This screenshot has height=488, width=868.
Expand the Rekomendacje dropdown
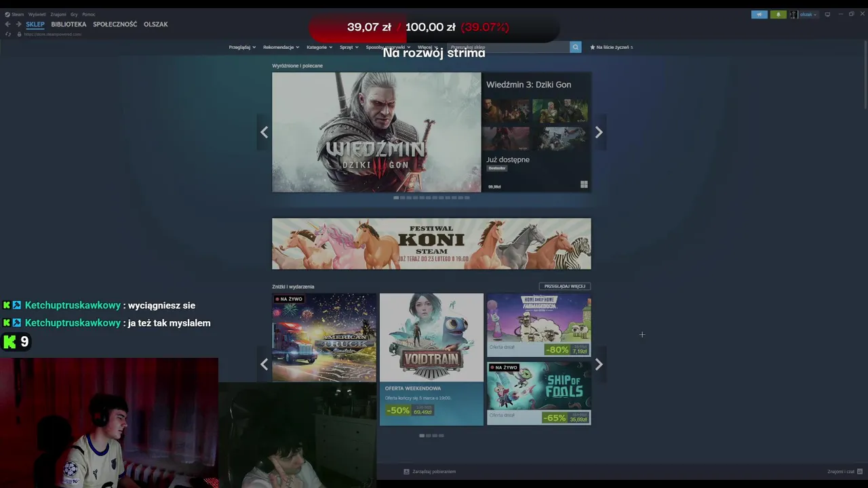(x=281, y=47)
